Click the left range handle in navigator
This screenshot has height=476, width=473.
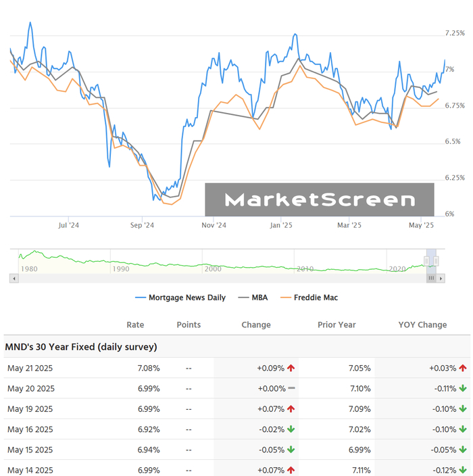(426, 261)
